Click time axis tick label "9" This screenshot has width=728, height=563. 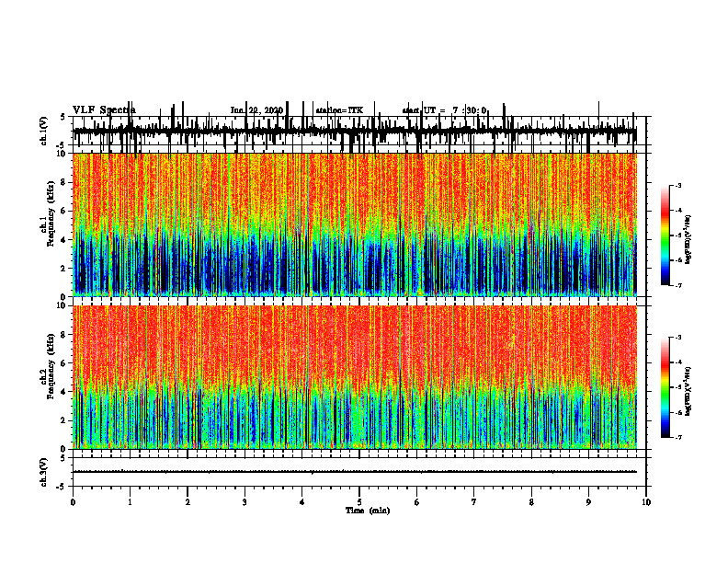(x=588, y=502)
